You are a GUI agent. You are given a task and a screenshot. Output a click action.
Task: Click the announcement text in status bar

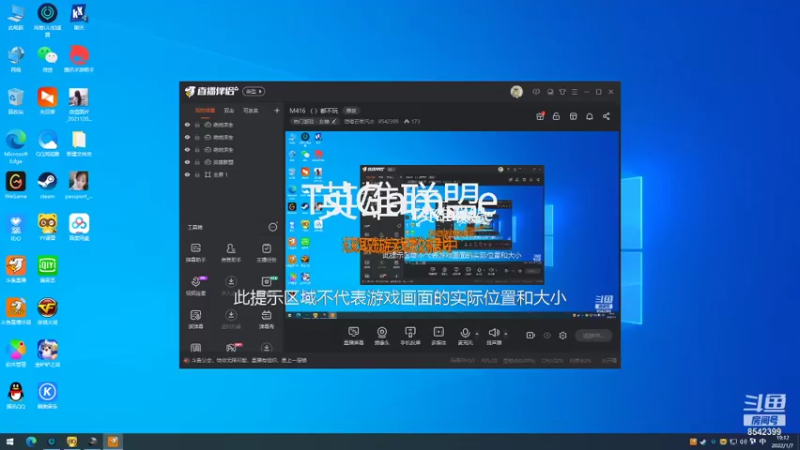[x=249, y=360]
